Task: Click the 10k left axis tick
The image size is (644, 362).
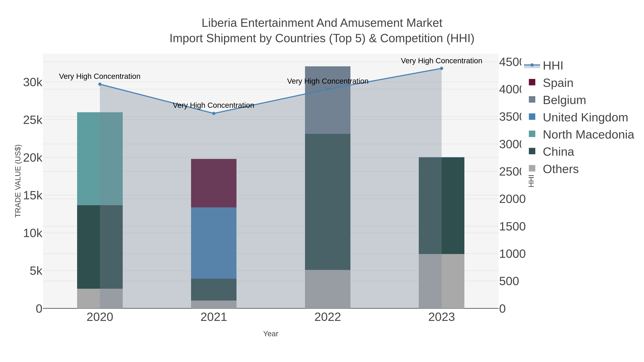Action: point(33,233)
